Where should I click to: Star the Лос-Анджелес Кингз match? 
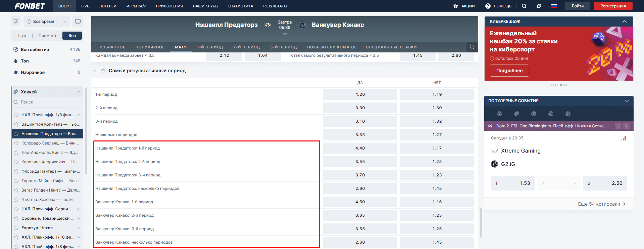pos(16,153)
